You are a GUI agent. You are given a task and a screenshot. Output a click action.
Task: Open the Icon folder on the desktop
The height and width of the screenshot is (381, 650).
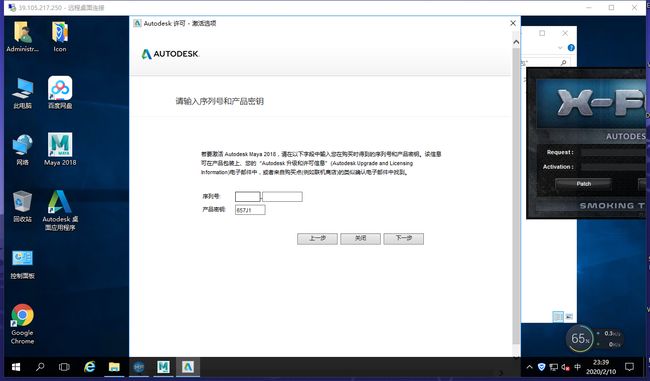click(60, 37)
